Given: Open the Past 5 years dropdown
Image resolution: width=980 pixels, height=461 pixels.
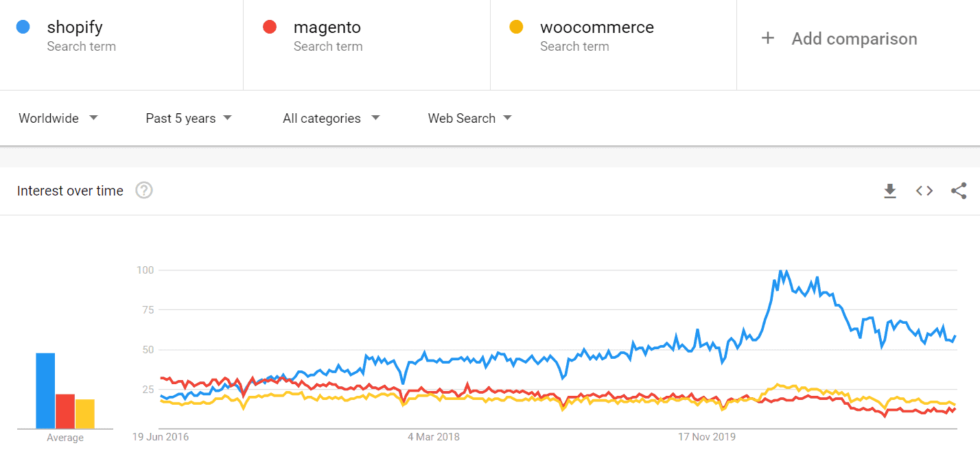Looking at the screenshot, I should (x=189, y=118).
